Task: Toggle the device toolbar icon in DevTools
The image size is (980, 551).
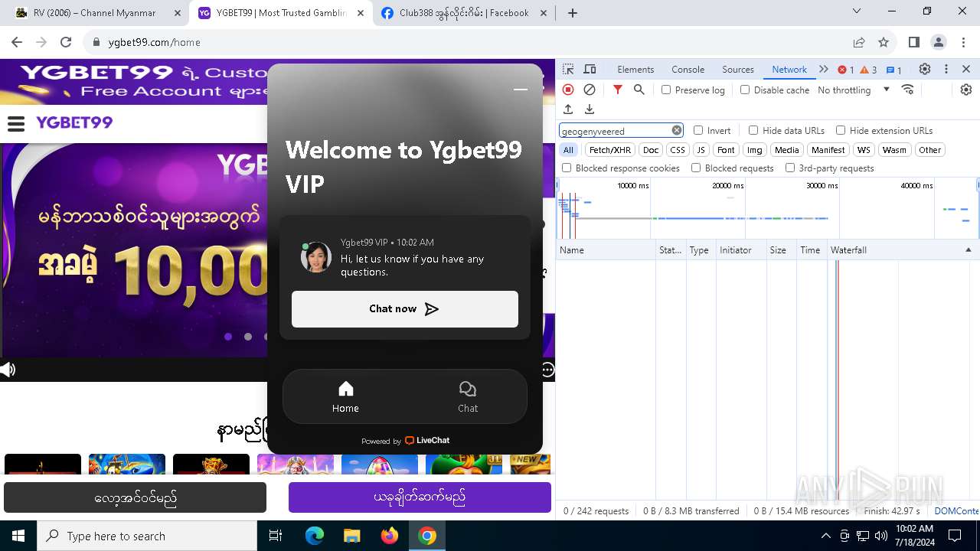Action: click(x=590, y=69)
